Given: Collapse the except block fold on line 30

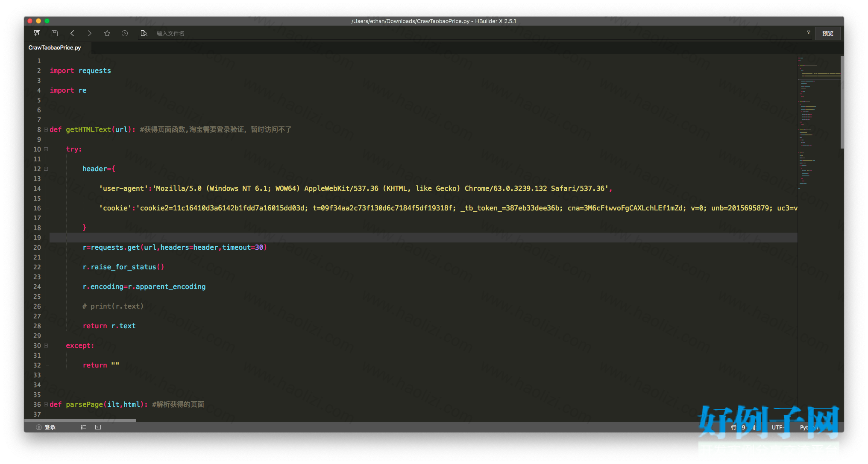Looking at the screenshot, I should [x=46, y=345].
